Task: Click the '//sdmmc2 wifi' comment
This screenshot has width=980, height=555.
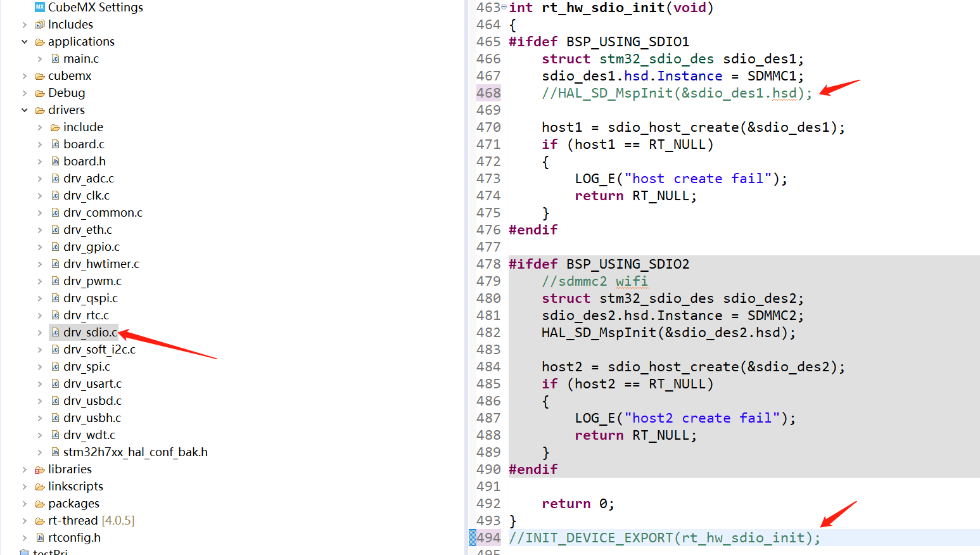Action: (595, 281)
